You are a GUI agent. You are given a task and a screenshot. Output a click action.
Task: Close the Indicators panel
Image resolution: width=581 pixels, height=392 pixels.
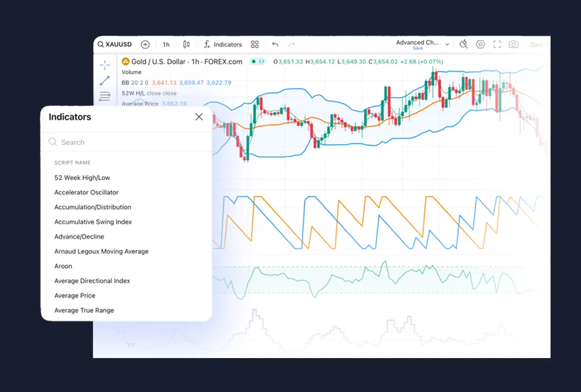click(199, 117)
